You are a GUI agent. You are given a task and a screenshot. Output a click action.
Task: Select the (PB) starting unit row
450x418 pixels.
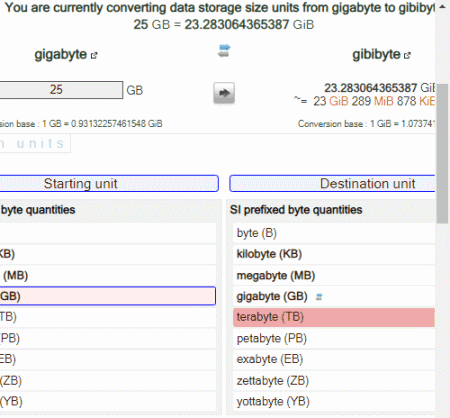click(x=108, y=338)
